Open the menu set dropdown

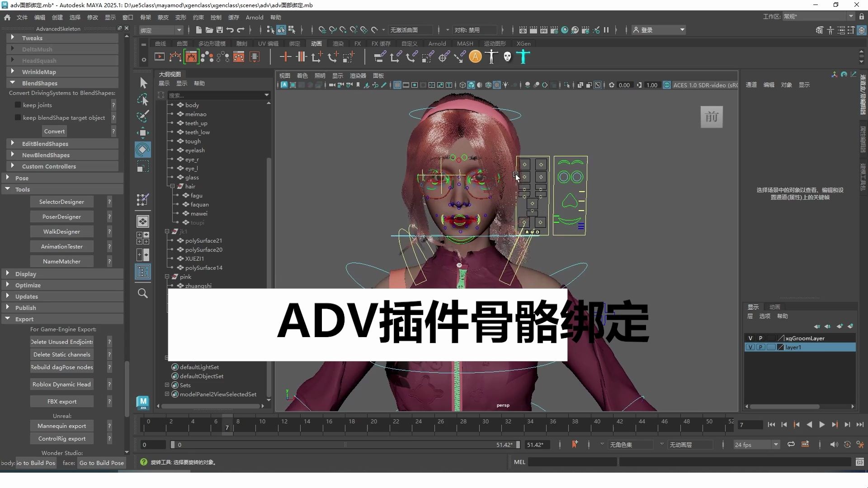click(160, 30)
